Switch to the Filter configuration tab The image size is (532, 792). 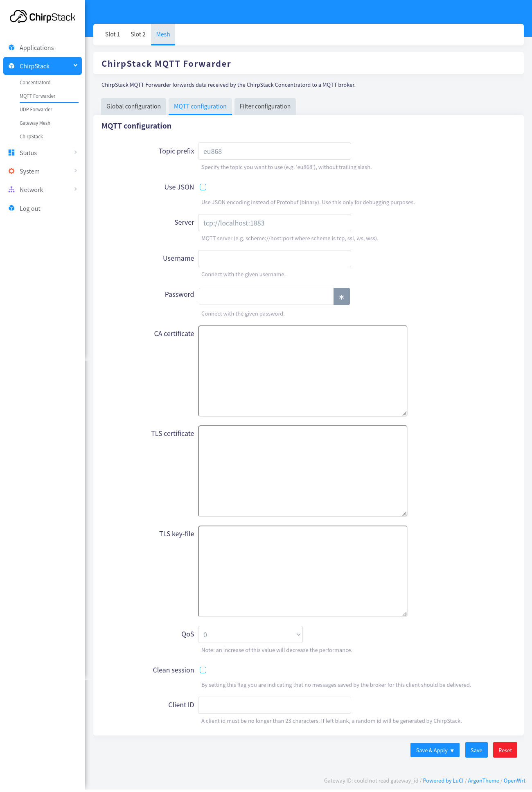point(265,106)
